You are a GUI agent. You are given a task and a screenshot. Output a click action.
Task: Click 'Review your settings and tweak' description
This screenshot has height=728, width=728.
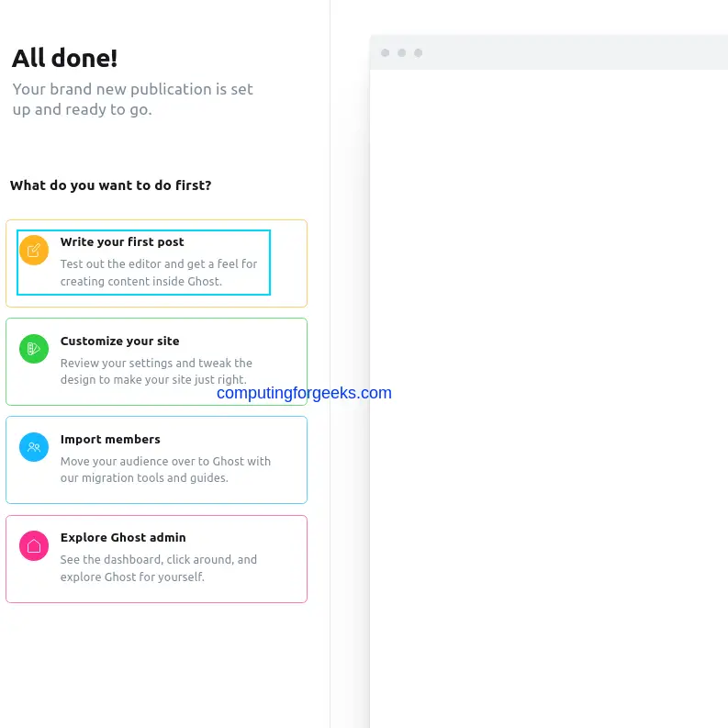click(156, 371)
